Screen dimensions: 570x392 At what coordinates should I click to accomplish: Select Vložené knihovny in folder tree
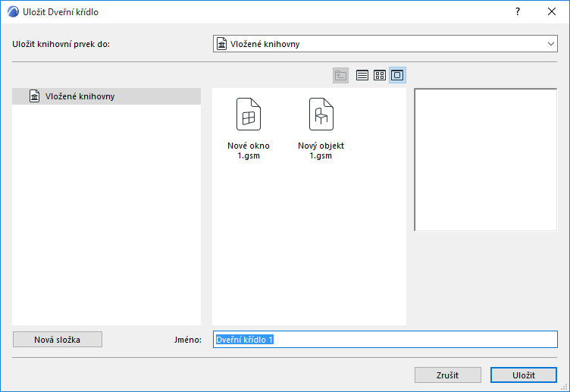tap(107, 96)
